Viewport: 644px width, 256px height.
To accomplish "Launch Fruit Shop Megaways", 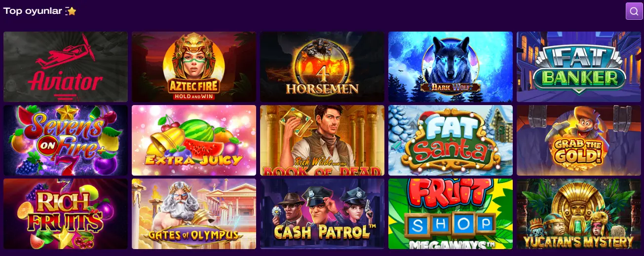I will click(451, 214).
